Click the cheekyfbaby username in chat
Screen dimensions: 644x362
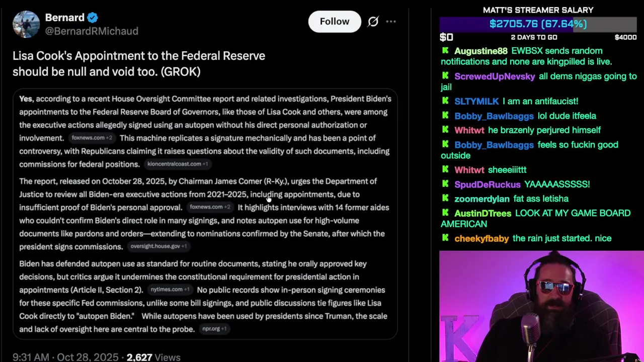481,239
